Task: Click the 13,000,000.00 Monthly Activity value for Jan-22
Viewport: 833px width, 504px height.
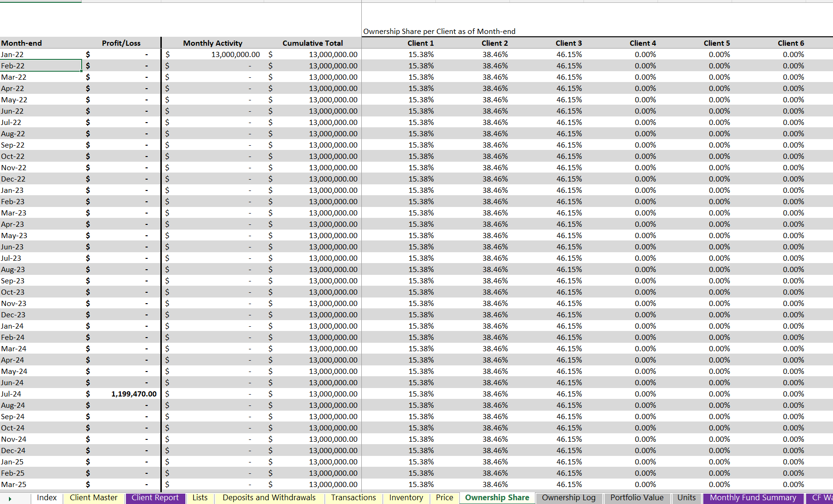Action: [x=213, y=54]
